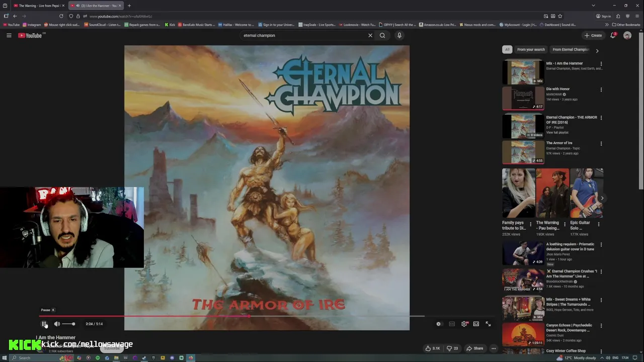
Task: Click the Share button
Action: point(475,348)
